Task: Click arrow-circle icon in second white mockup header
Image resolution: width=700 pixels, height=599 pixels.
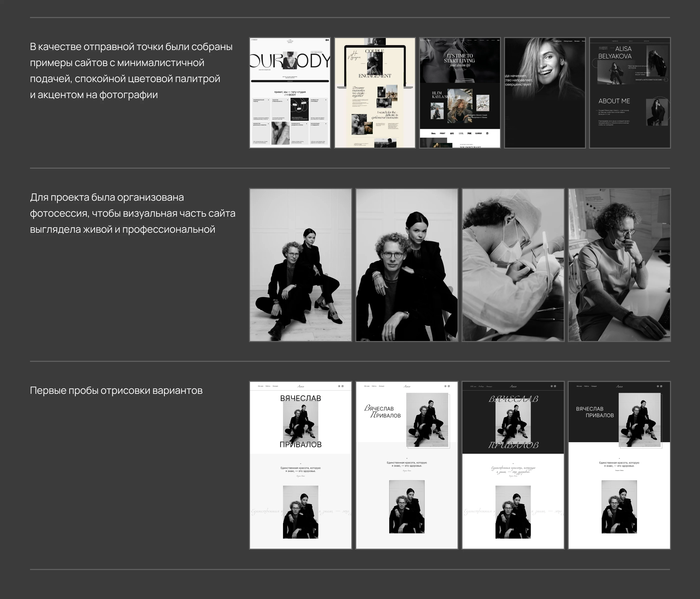Action: [x=445, y=386]
